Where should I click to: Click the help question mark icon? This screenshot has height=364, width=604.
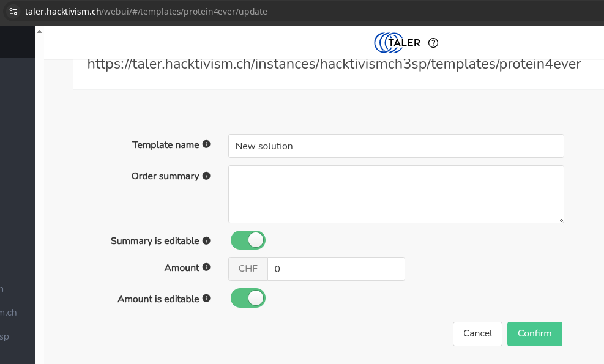click(x=433, y=43)
